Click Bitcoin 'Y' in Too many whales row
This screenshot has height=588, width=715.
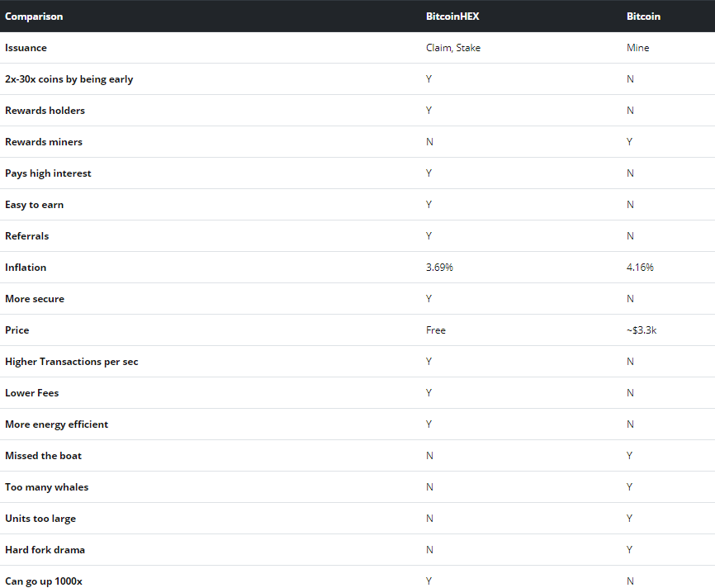(629, 487)
